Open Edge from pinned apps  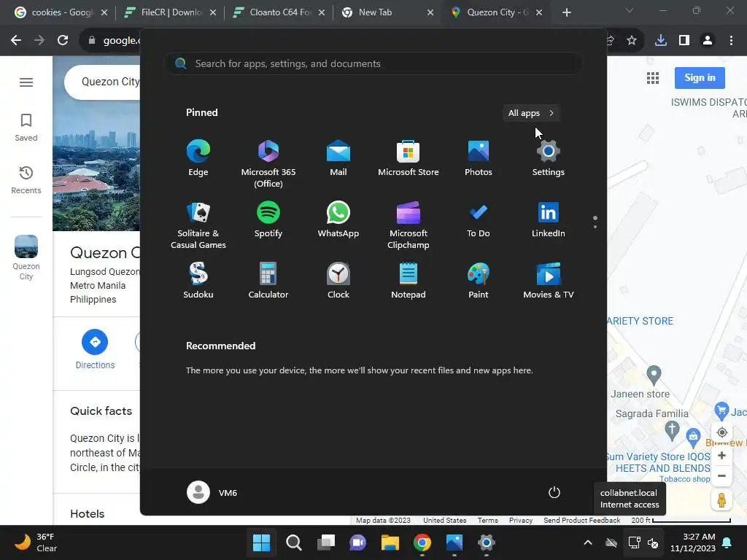coord(198,158)
